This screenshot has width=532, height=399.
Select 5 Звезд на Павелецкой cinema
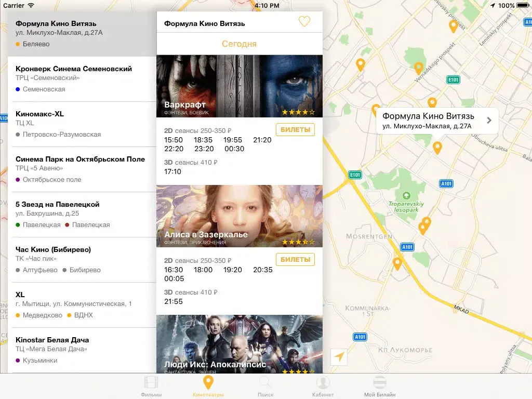click(x=82, y=215)
